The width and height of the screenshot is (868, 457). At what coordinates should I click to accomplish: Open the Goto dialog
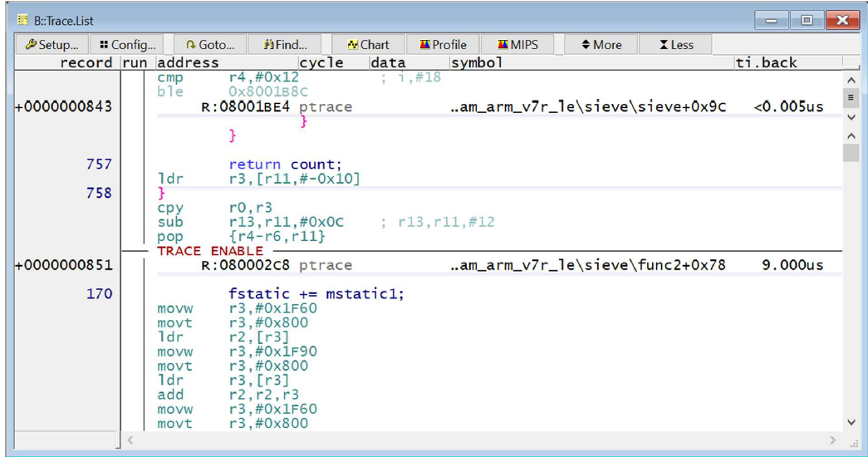pos(210,45)
